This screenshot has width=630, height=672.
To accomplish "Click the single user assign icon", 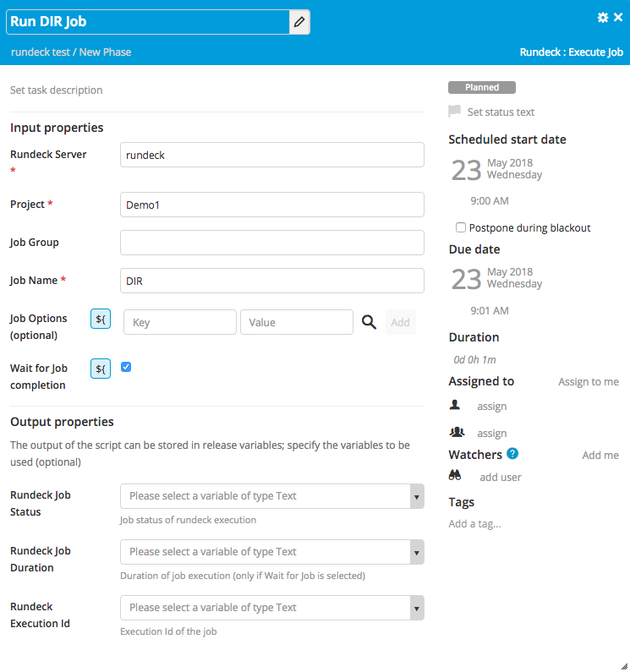I will 455,405.
